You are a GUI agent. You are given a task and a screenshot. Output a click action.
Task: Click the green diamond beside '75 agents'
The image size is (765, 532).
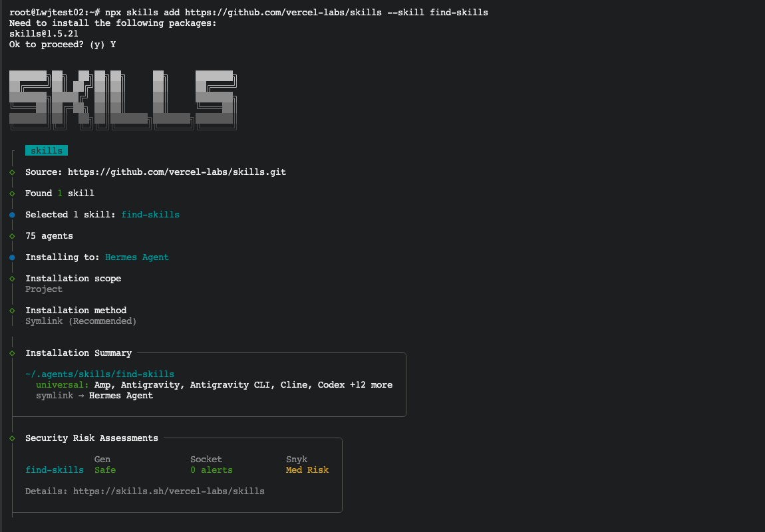point(12,236)
